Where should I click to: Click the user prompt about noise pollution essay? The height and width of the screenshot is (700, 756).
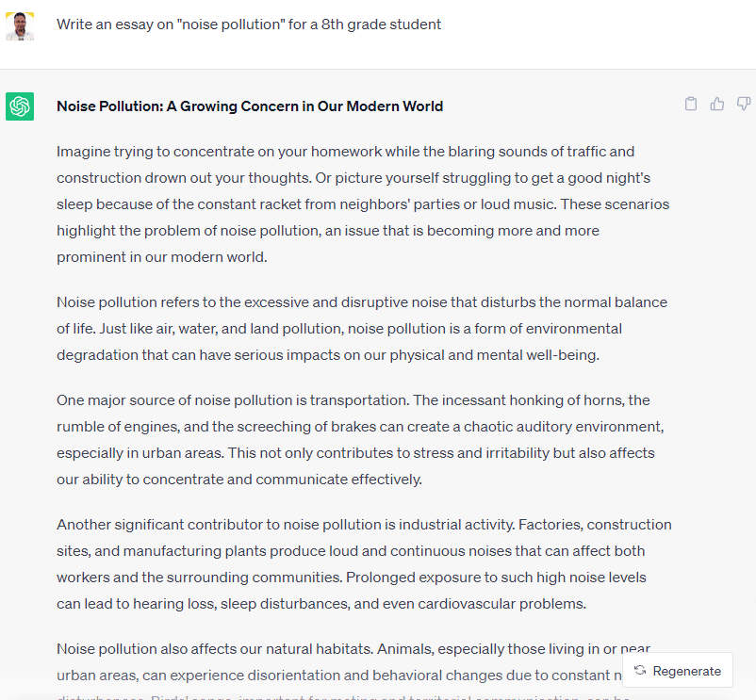(249, 24)
